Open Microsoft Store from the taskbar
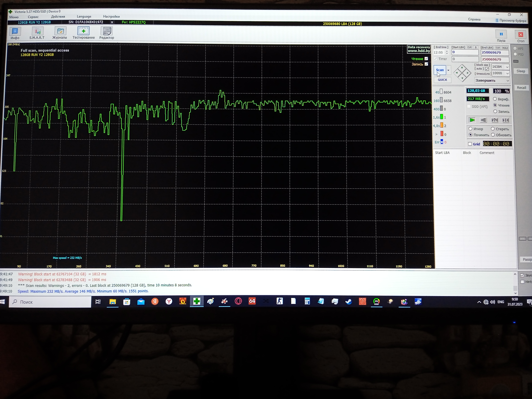 pyautogui.click(x=126, y=301)
